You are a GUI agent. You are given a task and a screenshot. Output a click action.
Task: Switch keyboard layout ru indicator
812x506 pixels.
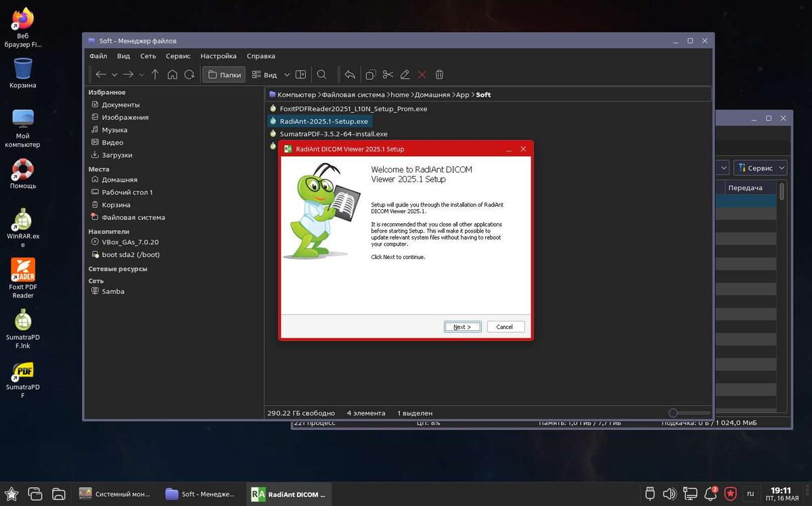click(750, 494)
